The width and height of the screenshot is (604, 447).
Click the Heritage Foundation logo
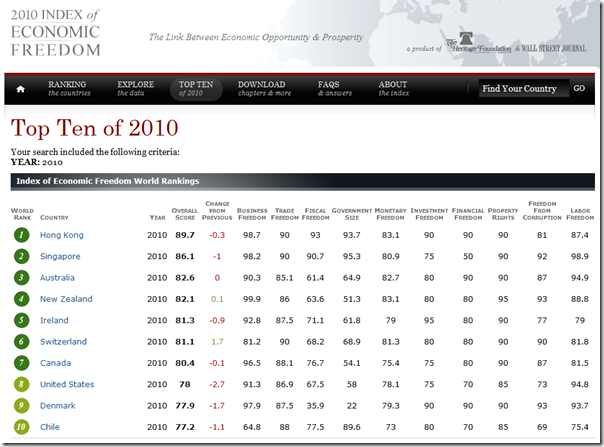pyautogui.click(x=478, y=43)
